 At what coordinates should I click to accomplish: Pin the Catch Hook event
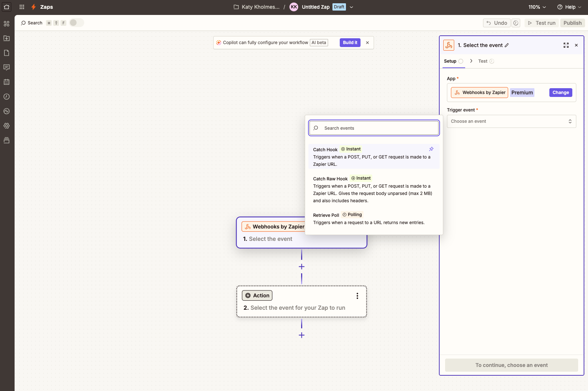click(x=431, y=149)
